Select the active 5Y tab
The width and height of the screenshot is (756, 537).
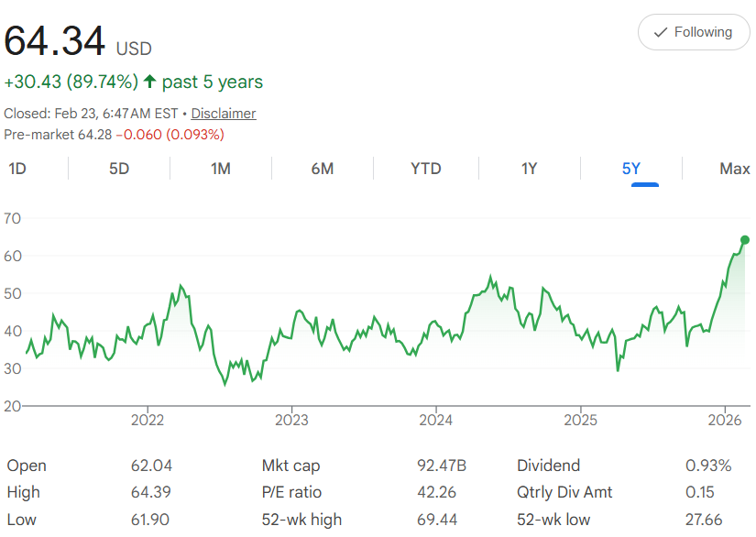(631, 169)
